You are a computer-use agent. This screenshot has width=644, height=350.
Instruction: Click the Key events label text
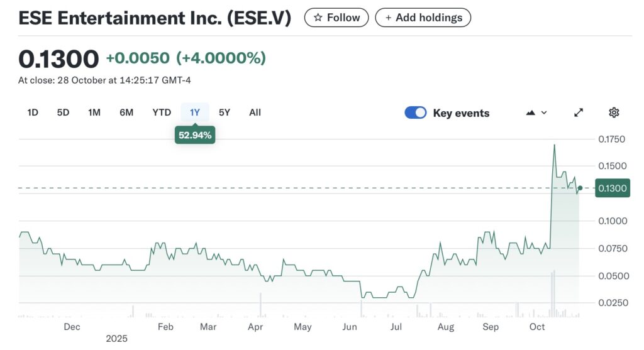pos(461,113)
